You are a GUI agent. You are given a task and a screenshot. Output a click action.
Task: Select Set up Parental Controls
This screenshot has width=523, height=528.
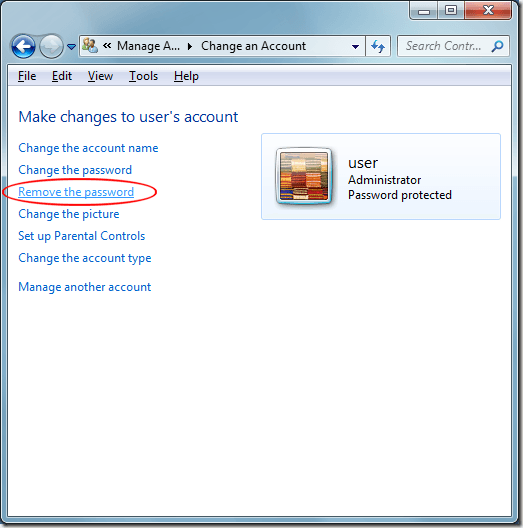click(x=81, y=236)
